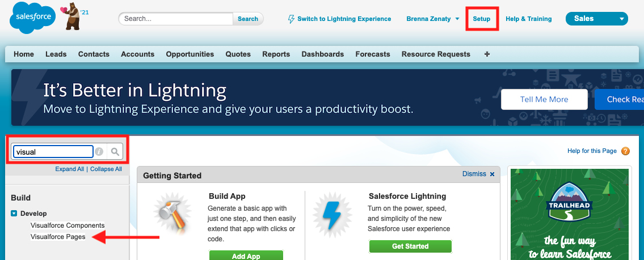This screenshot has width=644, height=260.
Task: Click the lightning bolt icon beside Switch to Lightning
Action: (x=291, y=19)
